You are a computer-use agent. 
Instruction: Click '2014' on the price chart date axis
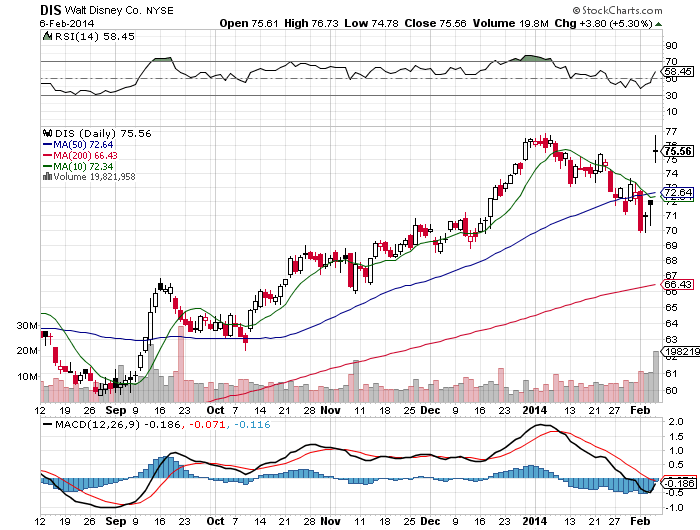point(534,410)
